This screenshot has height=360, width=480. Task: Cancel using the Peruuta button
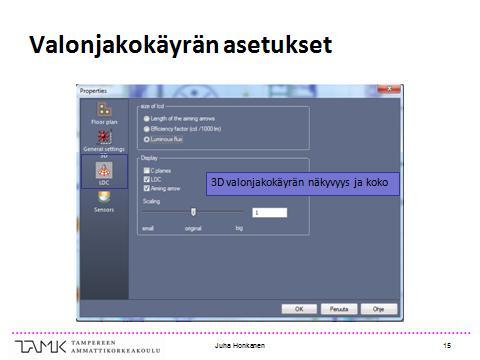339,309
